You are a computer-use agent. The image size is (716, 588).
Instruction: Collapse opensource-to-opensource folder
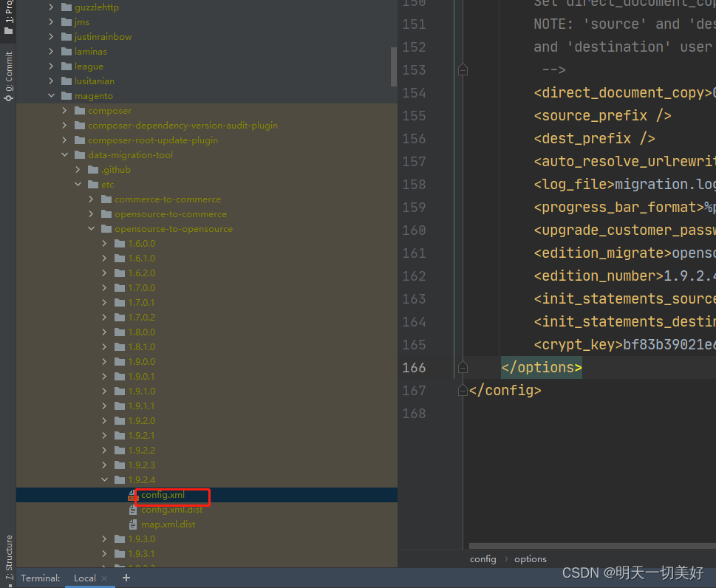[x=91, y=229]
